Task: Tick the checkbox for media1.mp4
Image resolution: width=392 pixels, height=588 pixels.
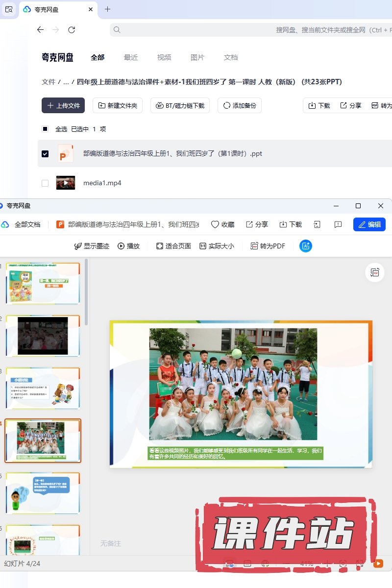Action: pyautogui.click(x=45, y=183)
